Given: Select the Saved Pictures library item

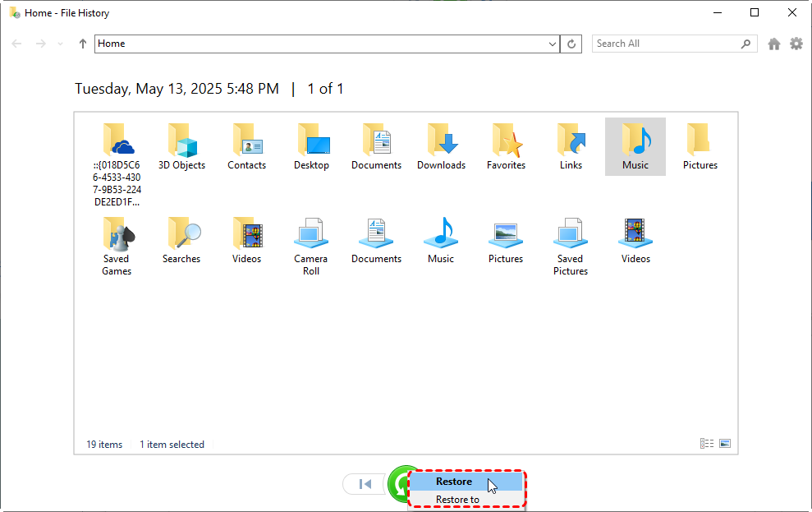Looking at the screenshot, I should coord(571,234).
